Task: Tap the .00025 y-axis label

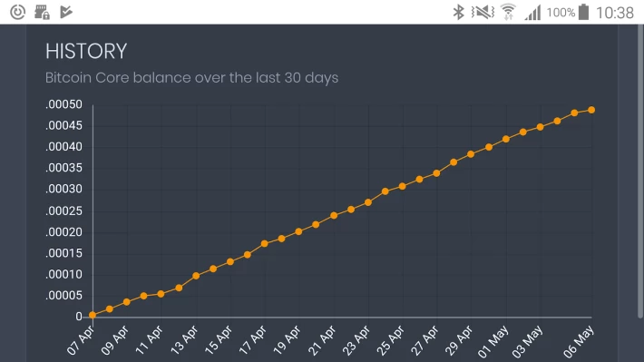Action: coord(63,210)
